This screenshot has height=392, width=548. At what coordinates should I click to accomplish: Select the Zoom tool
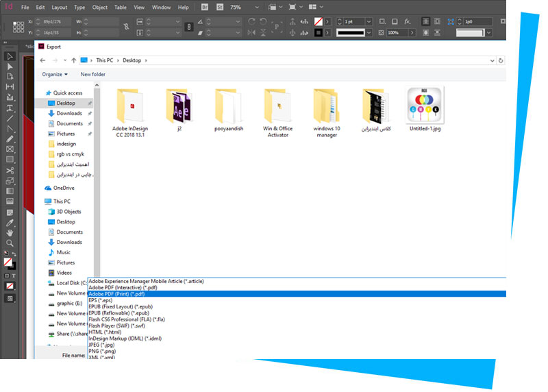click(10, 243)
